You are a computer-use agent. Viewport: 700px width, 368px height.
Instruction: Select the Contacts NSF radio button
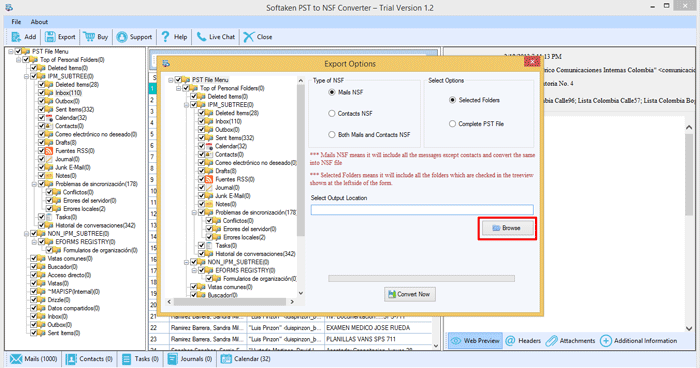[332, 113]
